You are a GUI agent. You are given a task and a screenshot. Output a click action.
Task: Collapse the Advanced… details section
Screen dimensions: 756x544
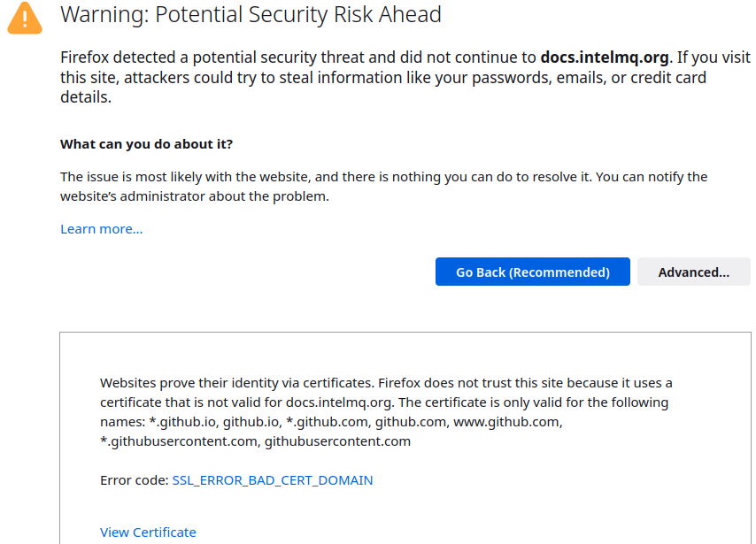[x=693, y=272]
